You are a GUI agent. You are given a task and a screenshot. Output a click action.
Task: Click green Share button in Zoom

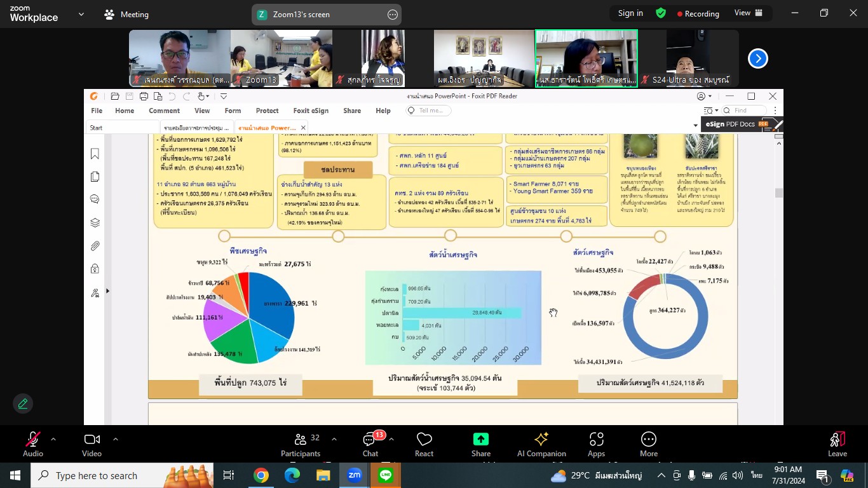click(x=481, y=444)
